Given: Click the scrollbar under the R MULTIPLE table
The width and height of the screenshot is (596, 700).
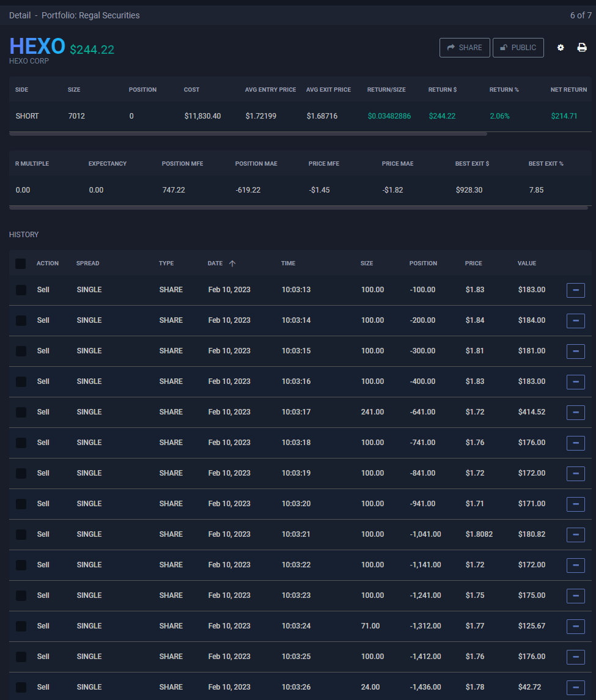Looking at the screenshot, I should [298, 208].
